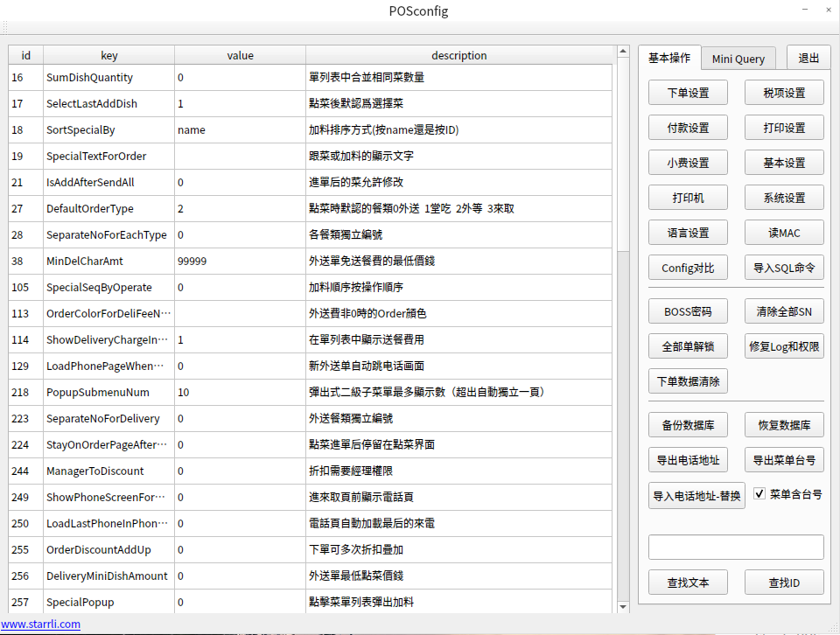Switch to the Mini Query tab
The width and height of the screenshot is (840, 635).
click(738, 59)
